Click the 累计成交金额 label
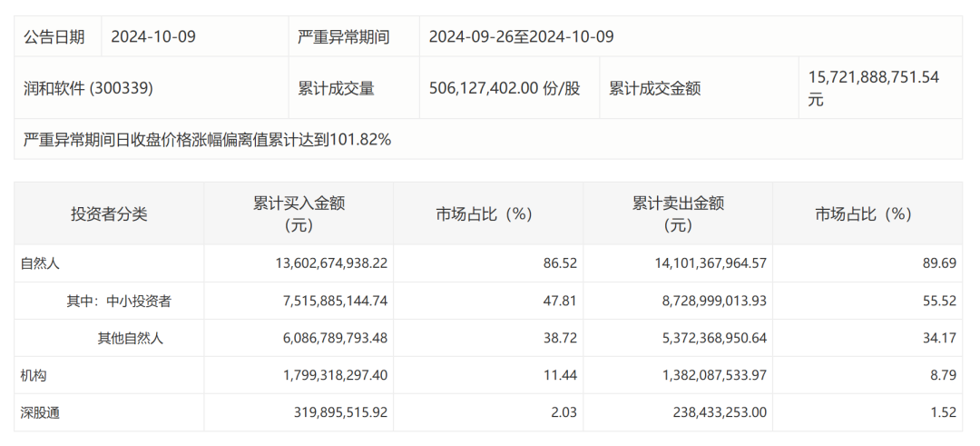The width and height of the screenshot is (980, 446). point(654,88)
